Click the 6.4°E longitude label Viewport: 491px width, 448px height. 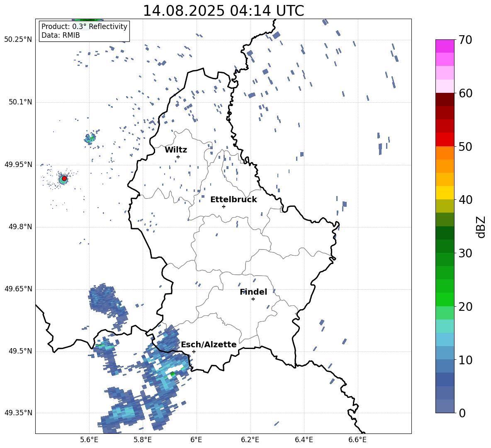304,440
